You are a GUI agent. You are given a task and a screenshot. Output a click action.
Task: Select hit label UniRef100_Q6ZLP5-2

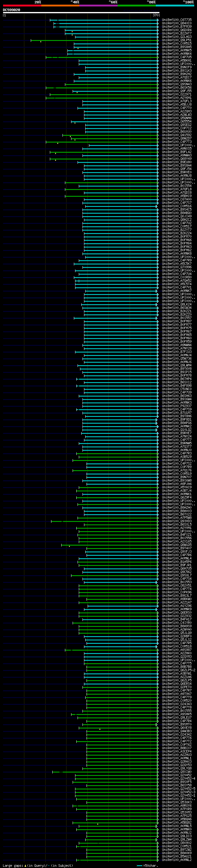pyautogui.click(x=179, y=670)
